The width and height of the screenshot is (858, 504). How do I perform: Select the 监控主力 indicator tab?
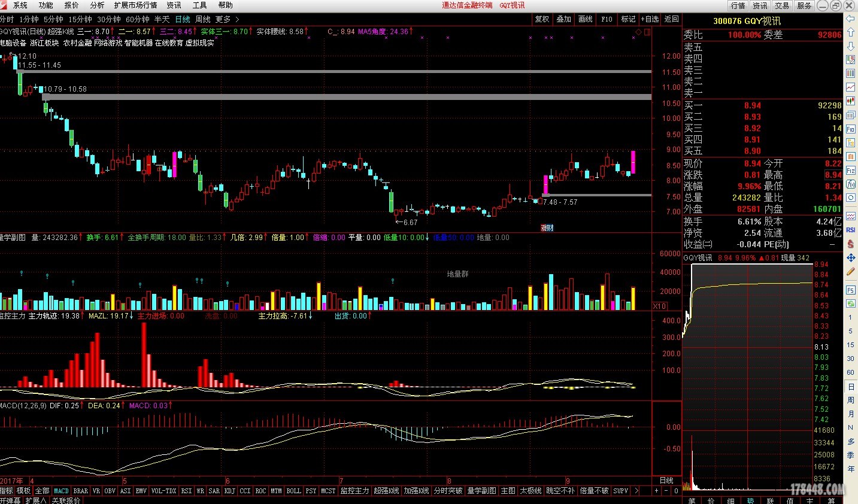tap(354, 491)
